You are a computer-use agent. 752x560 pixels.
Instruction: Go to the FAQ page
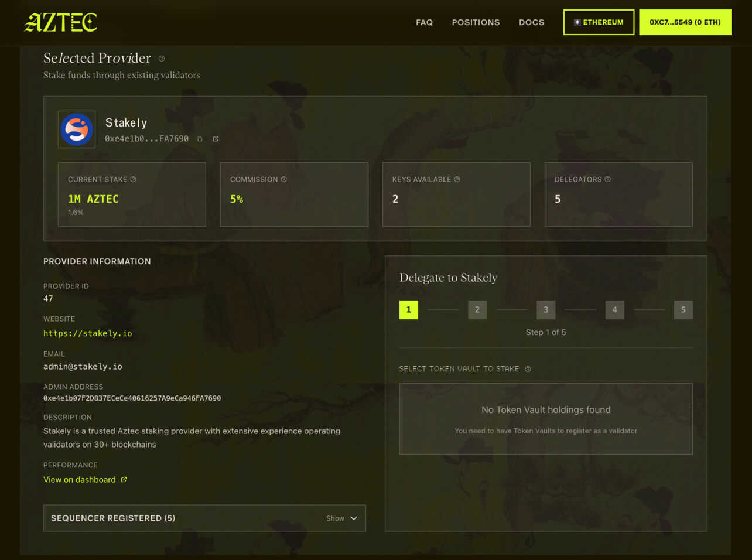[424, 22]
